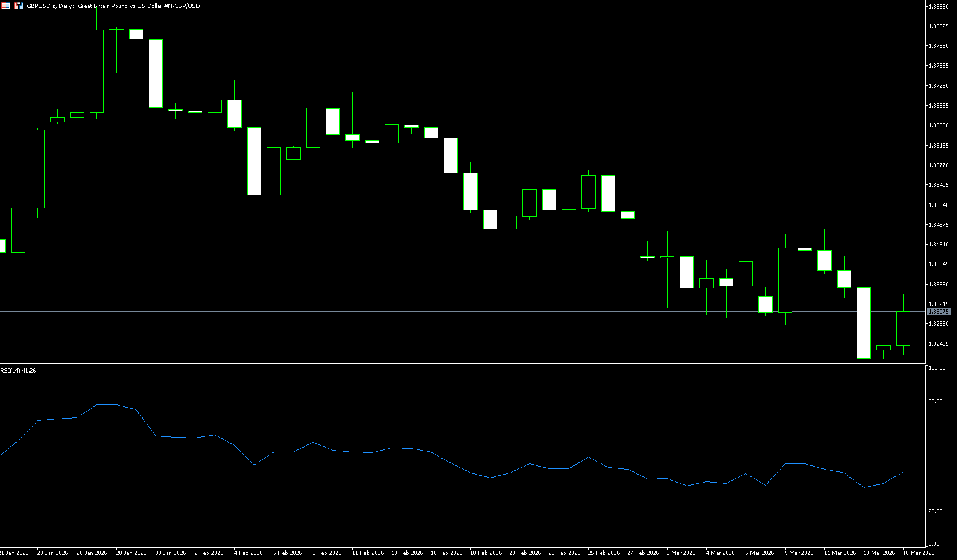Click the 1.32485 price on the price scale
The width and height of the screenshot is (957, 560).
click(x=938, y=344)
